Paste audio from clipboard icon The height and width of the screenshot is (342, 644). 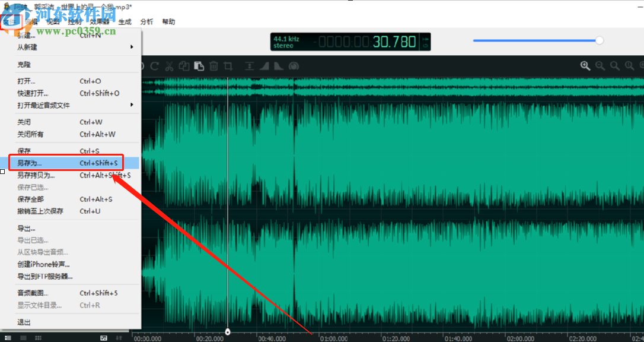coord(199,66)
